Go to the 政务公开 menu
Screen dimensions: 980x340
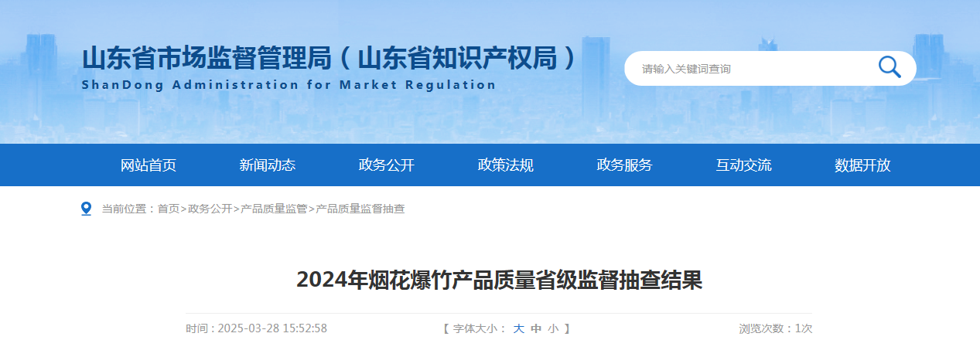click(387, 165)
